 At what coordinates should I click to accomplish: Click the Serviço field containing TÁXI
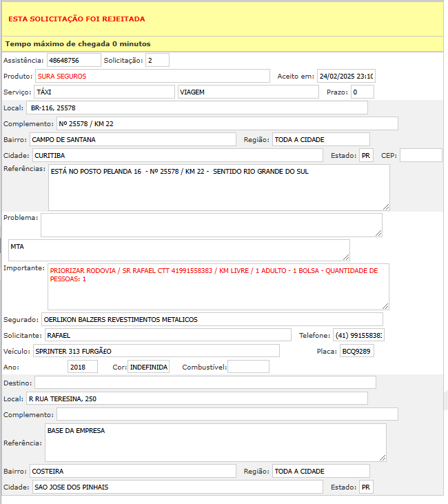[104, 92]
